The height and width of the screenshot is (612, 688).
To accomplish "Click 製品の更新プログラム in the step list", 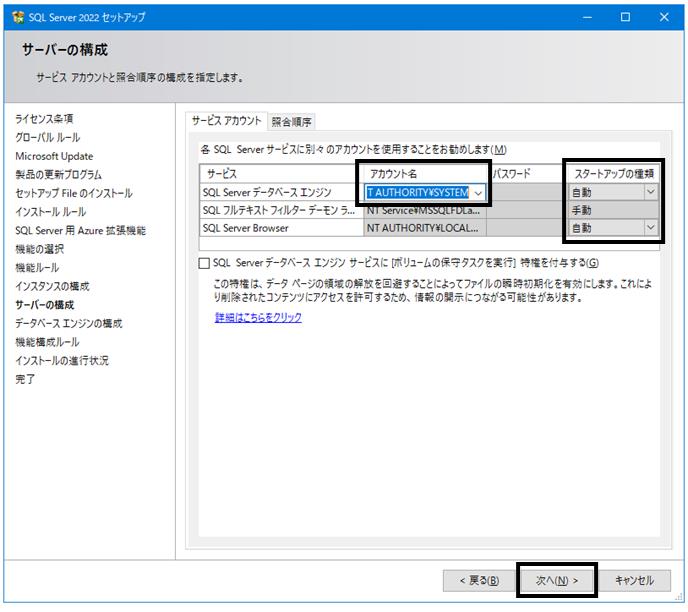I will (x=58, y=175).
